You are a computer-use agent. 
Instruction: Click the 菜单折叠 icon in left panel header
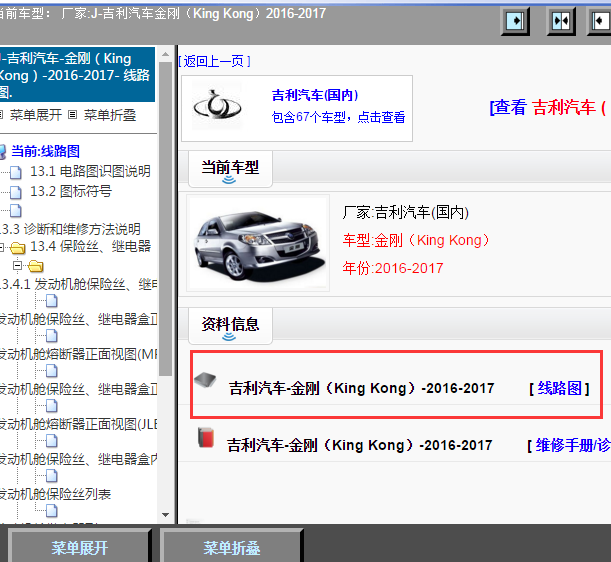72,115
